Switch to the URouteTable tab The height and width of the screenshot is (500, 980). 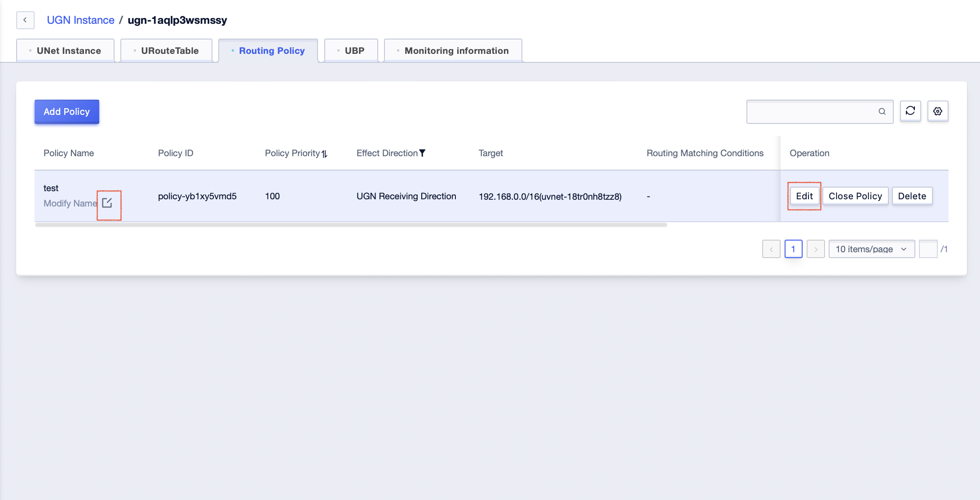(166, 51)
